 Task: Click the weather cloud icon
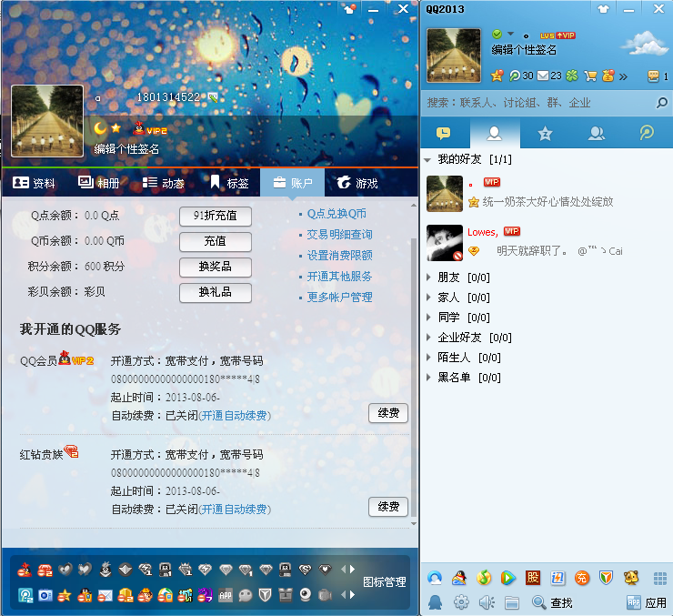644,44
